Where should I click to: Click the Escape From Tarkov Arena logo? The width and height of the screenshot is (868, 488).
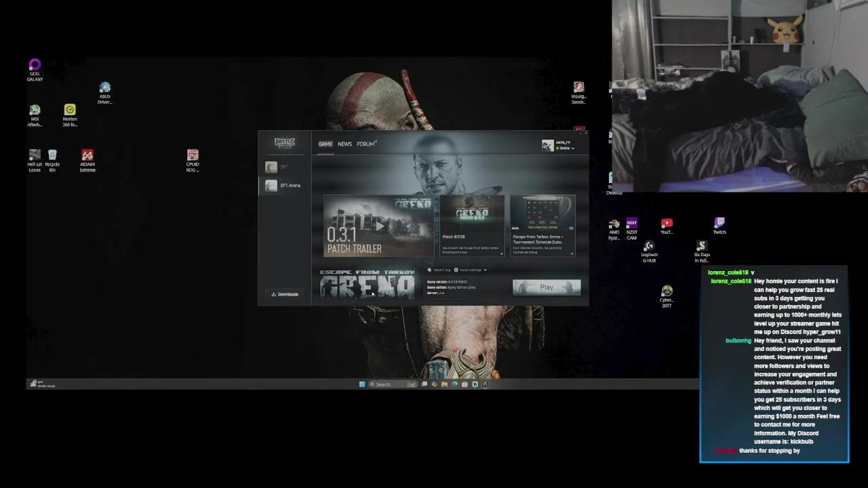pyautogui.click(x=368, y=284)
